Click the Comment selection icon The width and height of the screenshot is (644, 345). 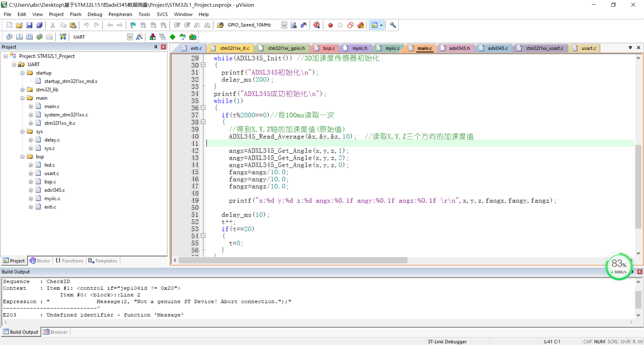pyautogui.click(x=197, y=25)
